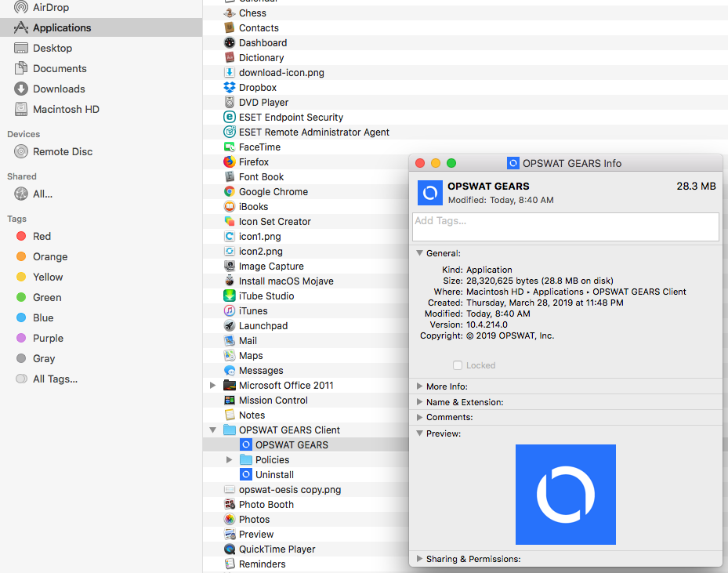
Task: Expand the Microsoft Office 2011 folder
Action: point(212,385)
